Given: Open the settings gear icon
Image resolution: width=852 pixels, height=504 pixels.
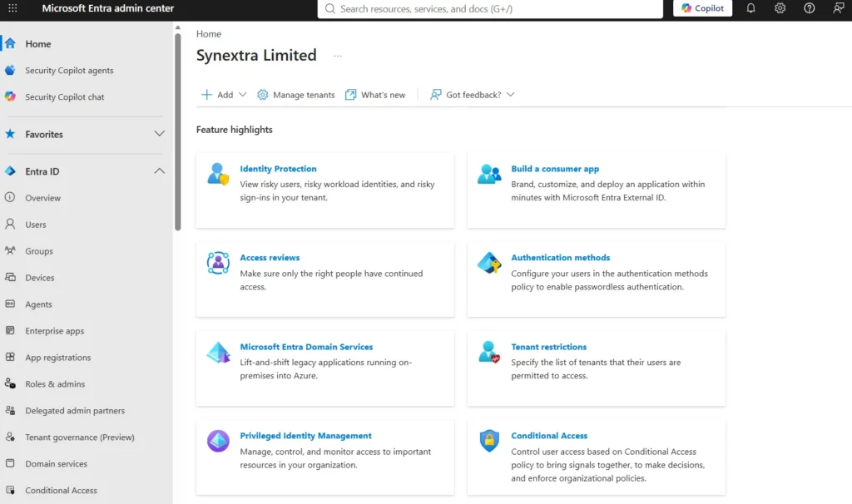Looking at the screenshot, I should pos(780,8).
